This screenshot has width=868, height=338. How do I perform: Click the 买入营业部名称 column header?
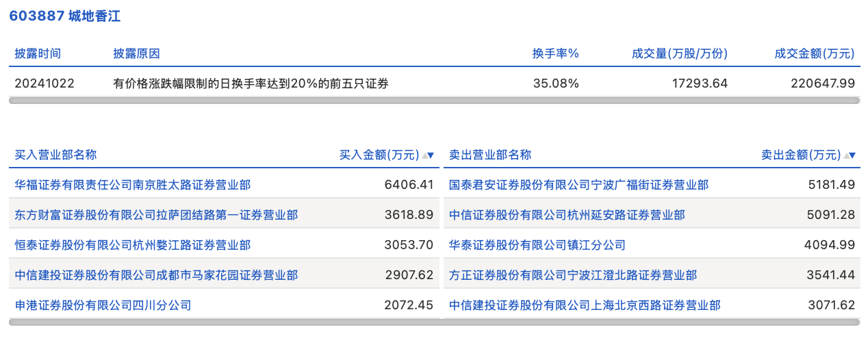click(x=55, y=155)
